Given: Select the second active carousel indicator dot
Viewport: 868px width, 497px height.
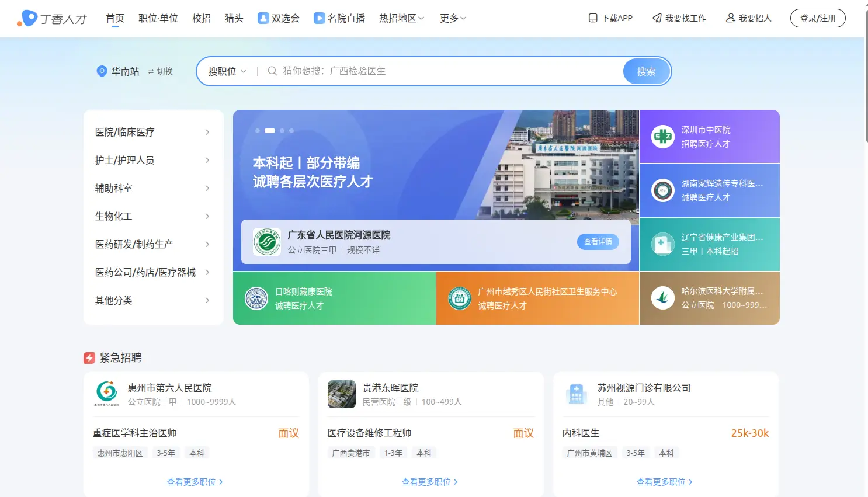Looking at the screenshot, I should tap(270, 131).
